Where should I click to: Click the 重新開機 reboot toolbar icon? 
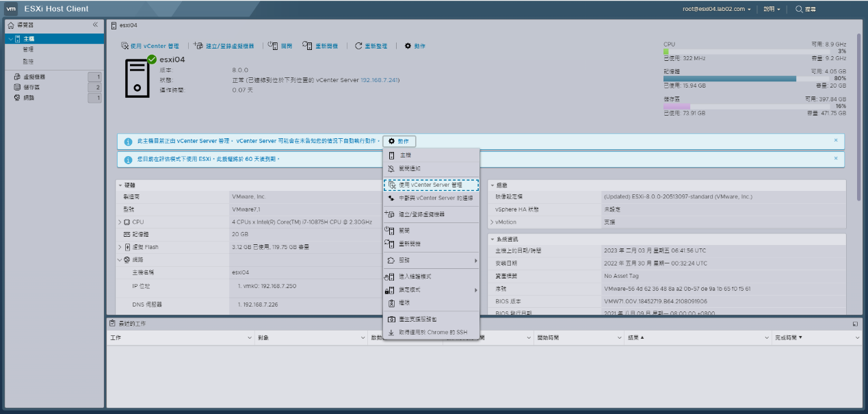pos(308,46)
